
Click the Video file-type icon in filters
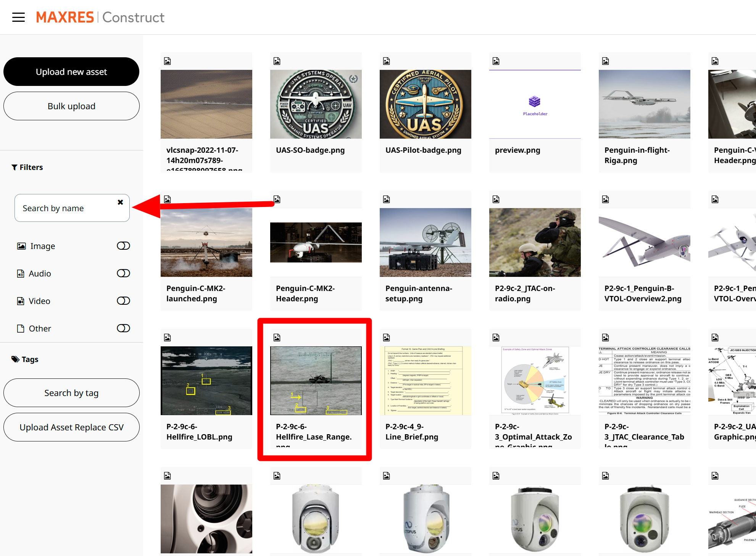(x=20, y=301)
